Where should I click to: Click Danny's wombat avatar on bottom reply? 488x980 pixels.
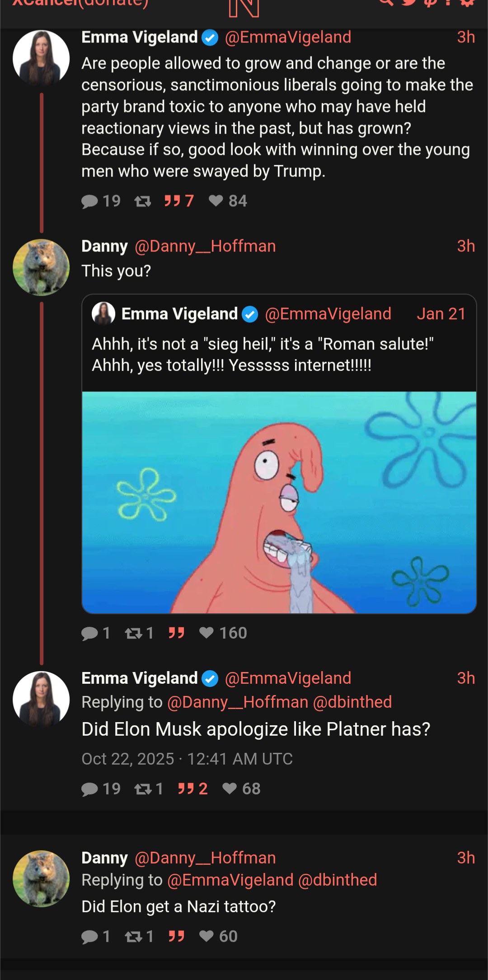click(x=41, y=879)
